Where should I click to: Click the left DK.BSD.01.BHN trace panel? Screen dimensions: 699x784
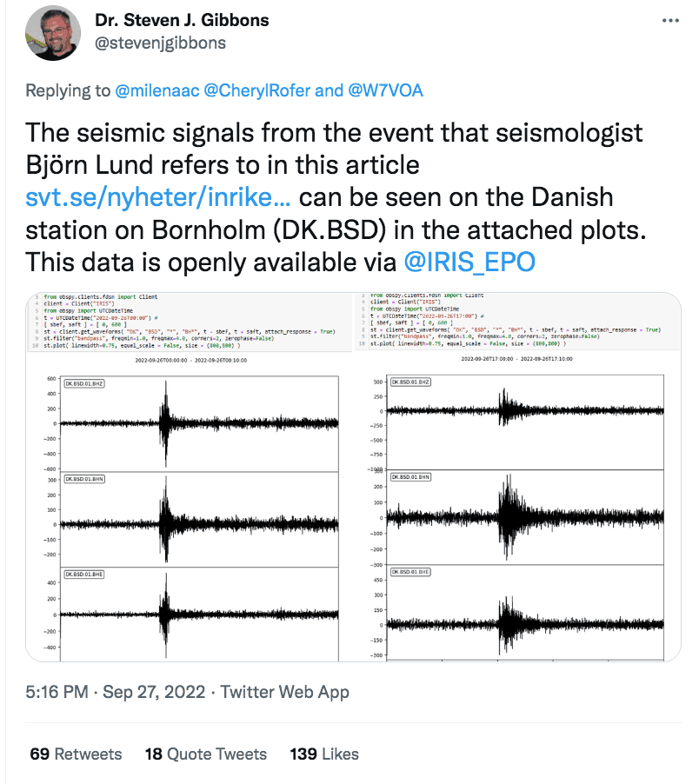199,519
